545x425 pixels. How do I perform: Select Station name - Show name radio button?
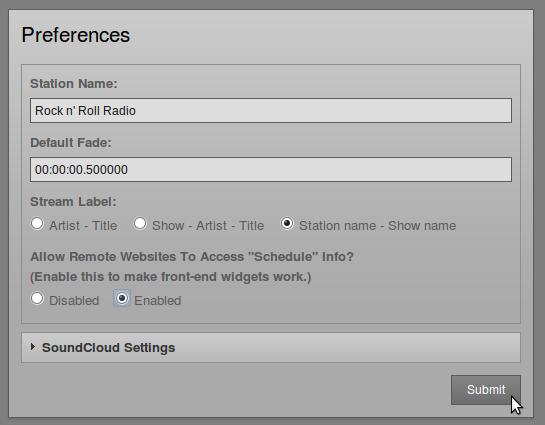pyautogui.click(x=287, y=223)
